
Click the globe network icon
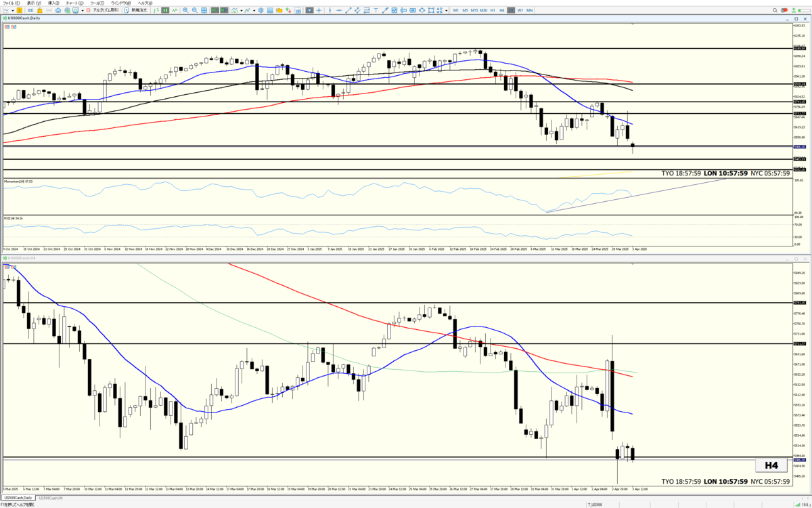[x=67, y=10]
